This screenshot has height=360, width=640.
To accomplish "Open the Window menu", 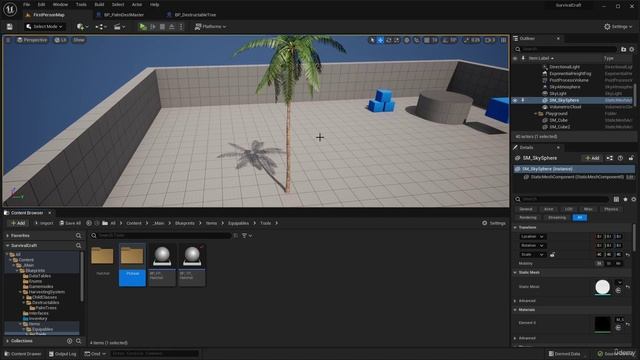I will point(60,4).
